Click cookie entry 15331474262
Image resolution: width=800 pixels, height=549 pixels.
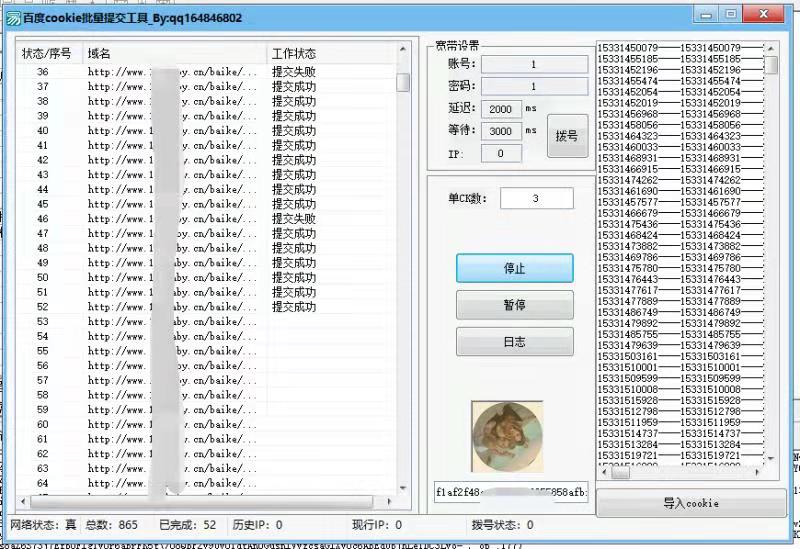(x=680, y=180)
